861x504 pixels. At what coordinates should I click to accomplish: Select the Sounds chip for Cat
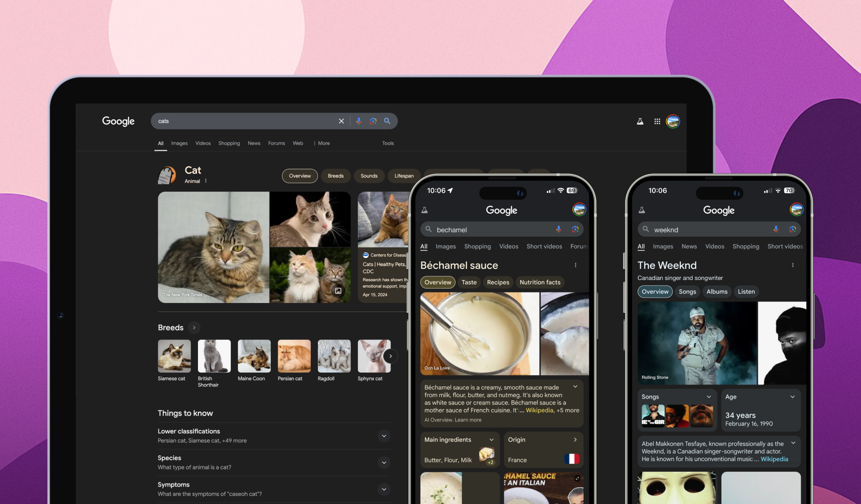point(369,176)
